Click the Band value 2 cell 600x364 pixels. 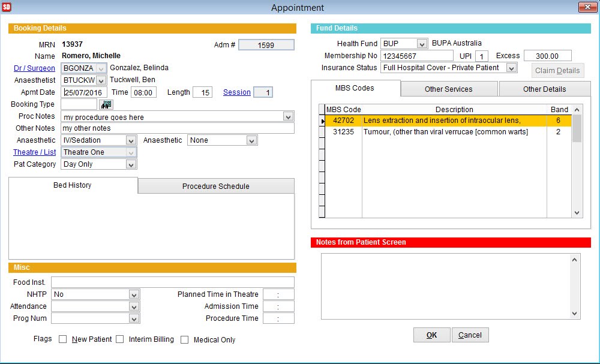[559, 132]
